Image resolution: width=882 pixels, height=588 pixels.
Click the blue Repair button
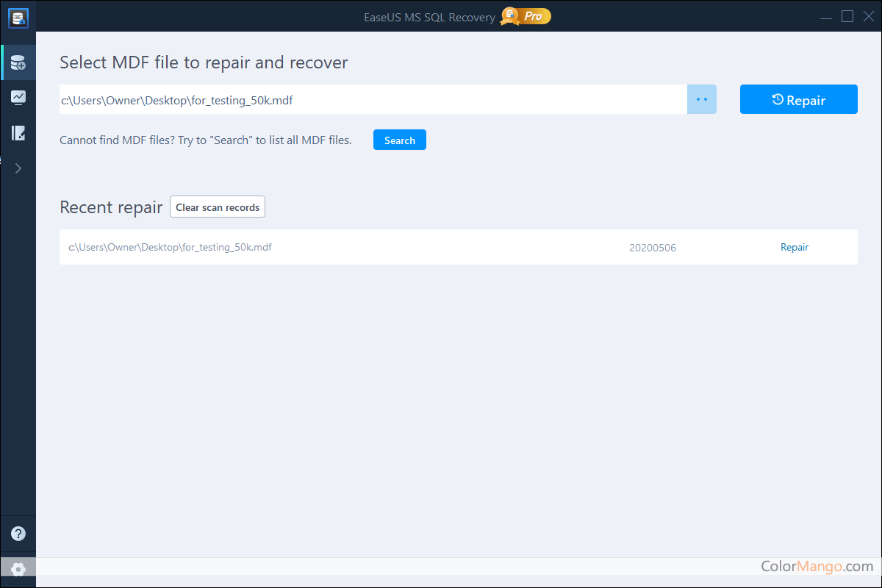coord(798,100)
